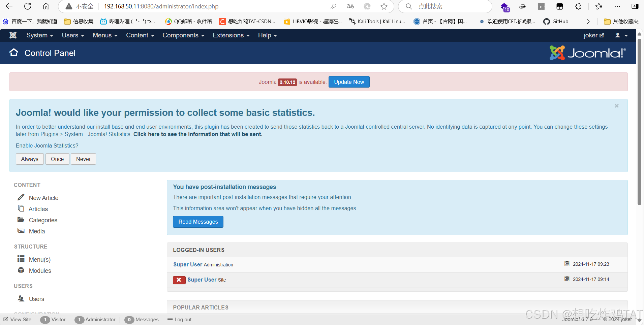Click the LOGGED-IN USERS heading

(199, 250)
